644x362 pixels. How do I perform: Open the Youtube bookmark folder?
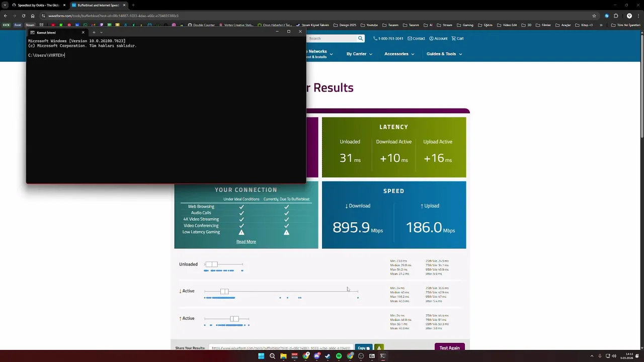click(x=369, y=25)
